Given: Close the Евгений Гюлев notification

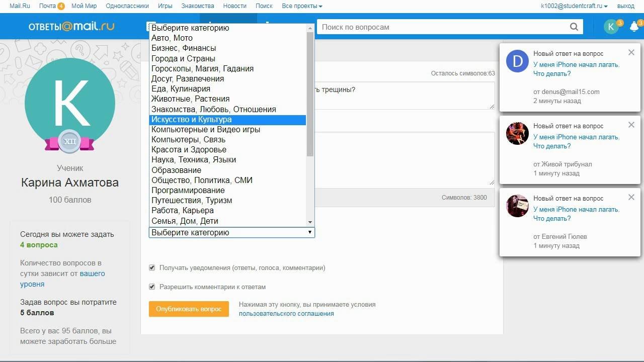Looking at the screenshot, I should 631,197.
